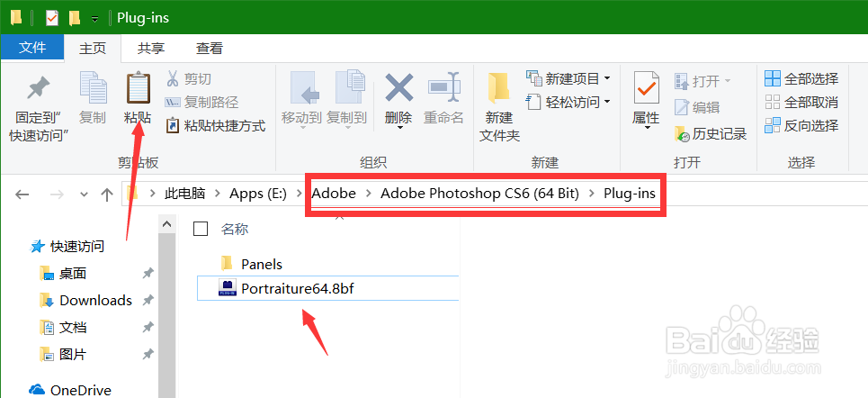Open Properties (属性) checkmark icon
Viewport: 868px width, 398px height.
646,90
